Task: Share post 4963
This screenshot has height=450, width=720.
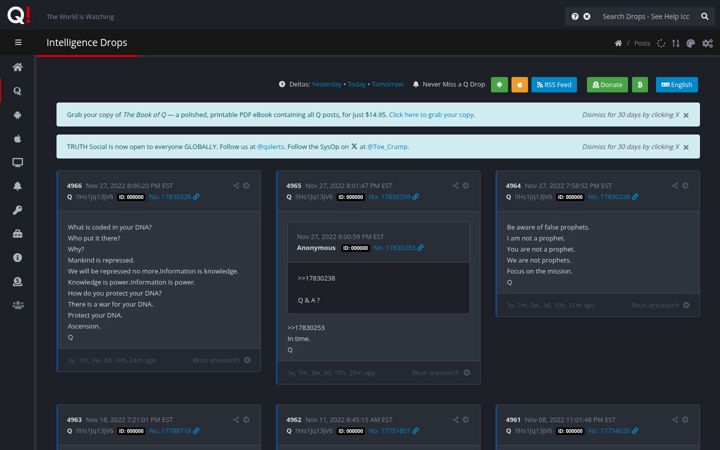Action: tap(236, 420)
